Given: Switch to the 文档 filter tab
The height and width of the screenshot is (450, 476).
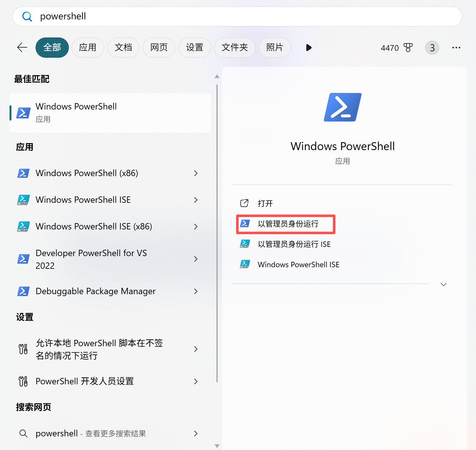Looking at the screenshot, I should [123, 48].
